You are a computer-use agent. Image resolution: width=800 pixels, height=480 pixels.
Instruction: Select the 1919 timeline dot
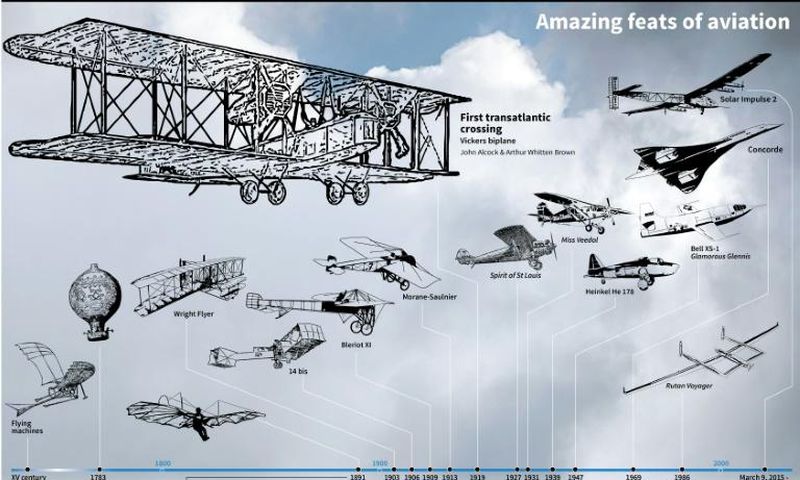click(x=478, y=469)
